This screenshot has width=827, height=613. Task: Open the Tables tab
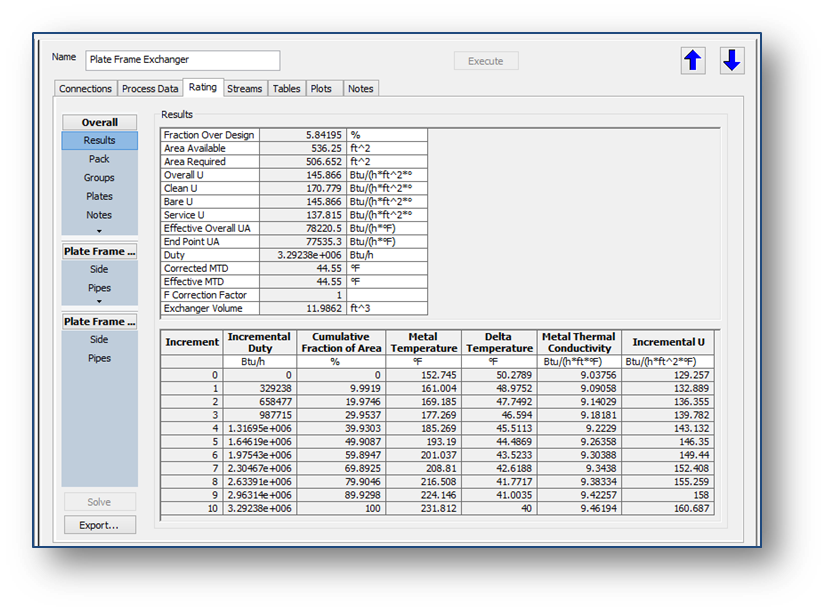[x=286, y=89]
